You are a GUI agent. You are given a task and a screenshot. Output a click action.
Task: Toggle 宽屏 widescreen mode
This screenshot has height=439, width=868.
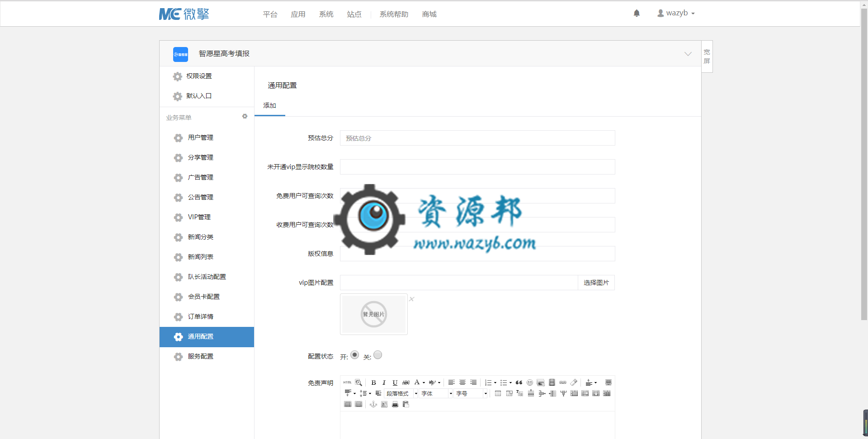[707, 57]
